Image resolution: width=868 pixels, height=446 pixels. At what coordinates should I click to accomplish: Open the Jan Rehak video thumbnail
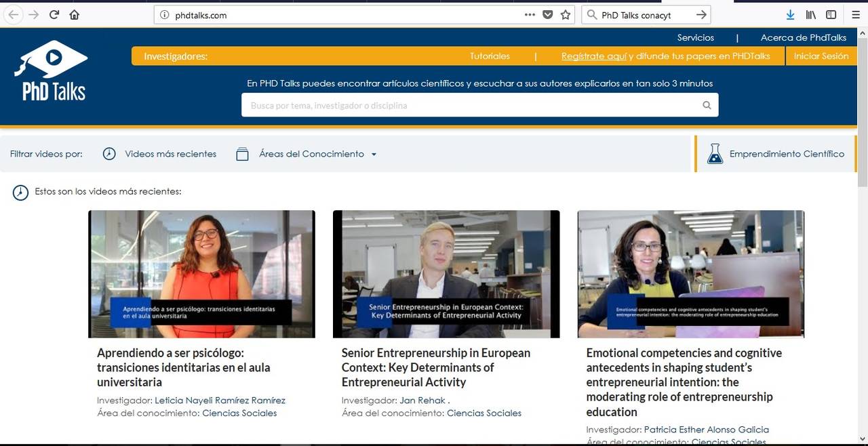tap(446, 274)
